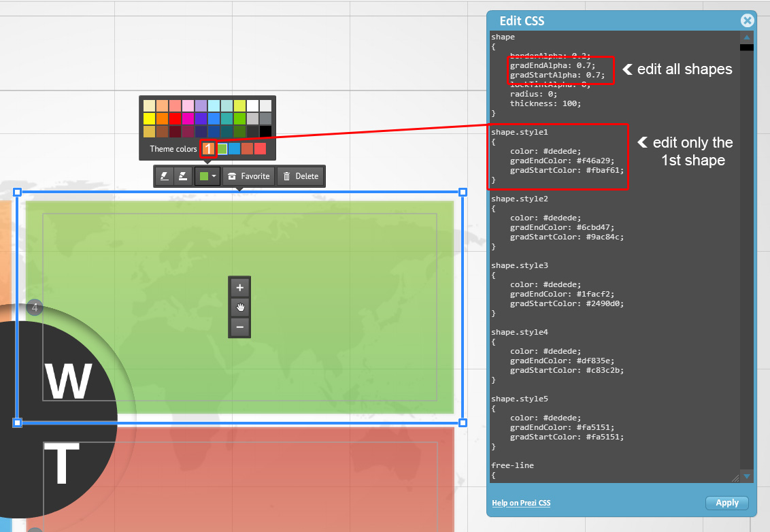Viewport: 770px width, 532px height.
Task: Select orange theme color number 1
Action: point(209,148)
